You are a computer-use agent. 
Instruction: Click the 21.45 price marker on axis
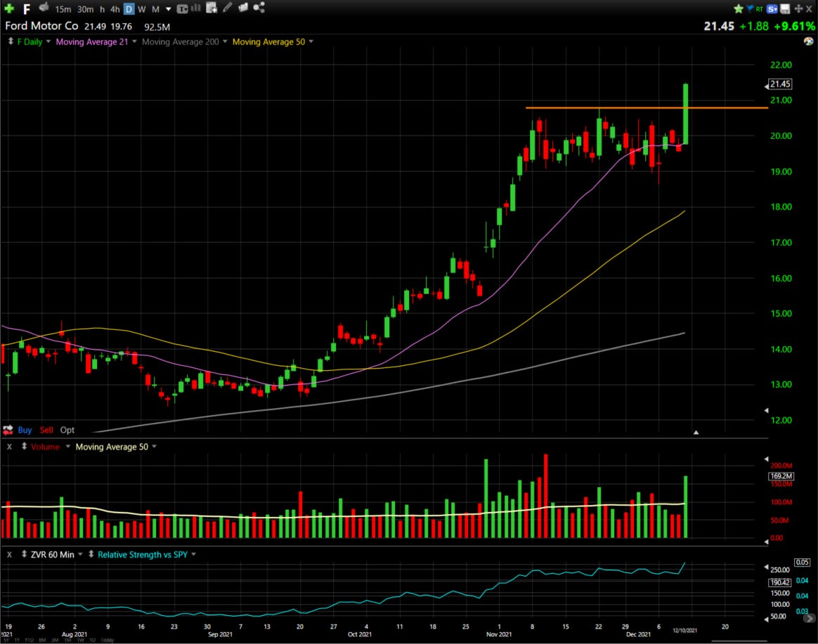click(x=781, y=84)
